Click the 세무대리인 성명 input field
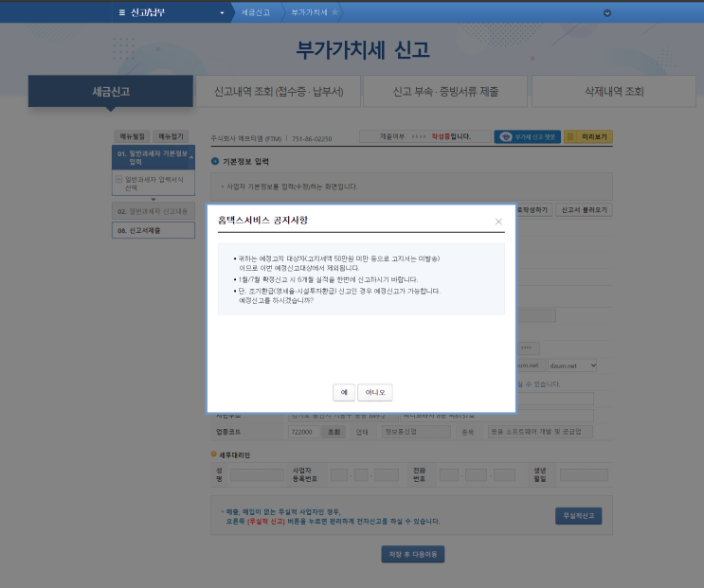Viewport: 704px width, 588px height. click(257, 475)
